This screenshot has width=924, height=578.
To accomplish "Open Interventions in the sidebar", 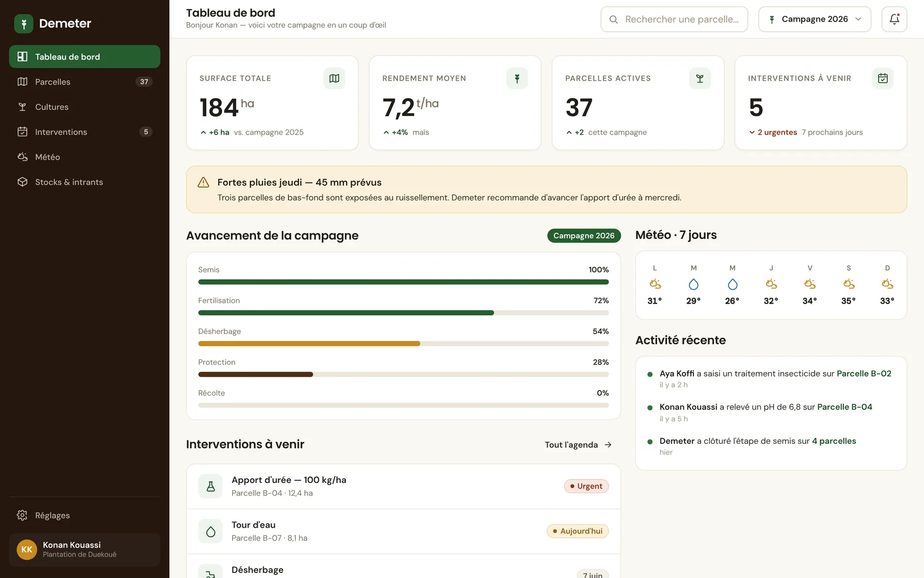I will (x=85, y=132).
